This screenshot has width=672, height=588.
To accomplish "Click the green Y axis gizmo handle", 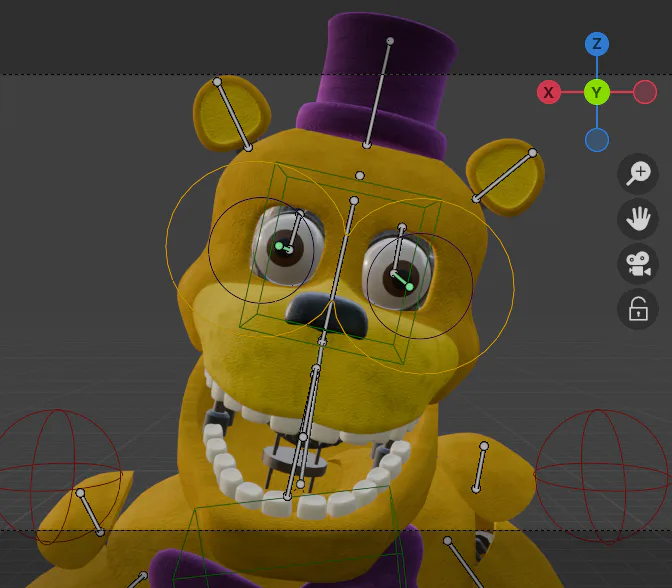I will pyautogui.click(x=597, y=92).
